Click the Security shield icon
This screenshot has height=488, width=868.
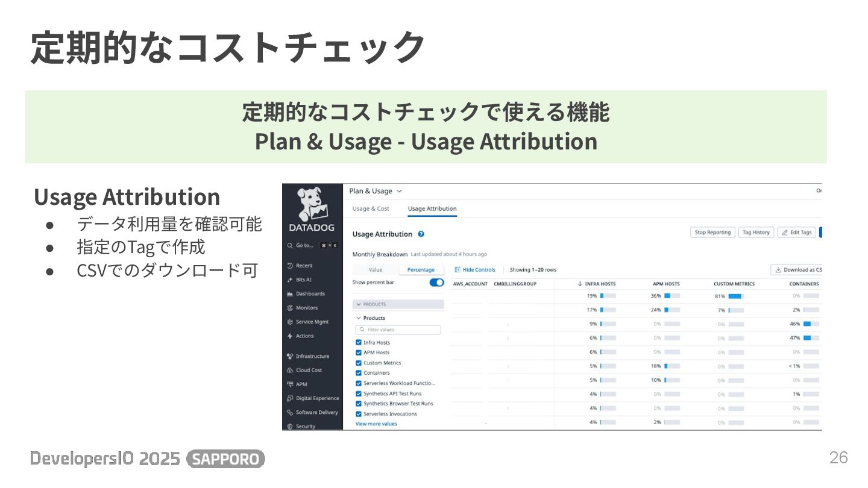tap(291, 426)
